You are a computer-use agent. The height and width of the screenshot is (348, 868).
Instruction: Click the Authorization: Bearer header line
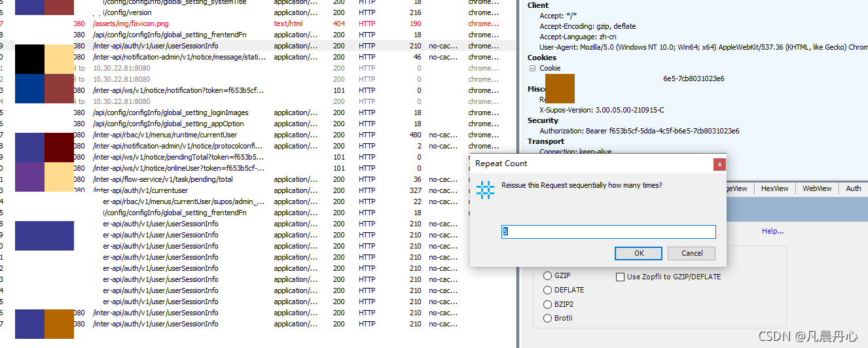(640, 131)
